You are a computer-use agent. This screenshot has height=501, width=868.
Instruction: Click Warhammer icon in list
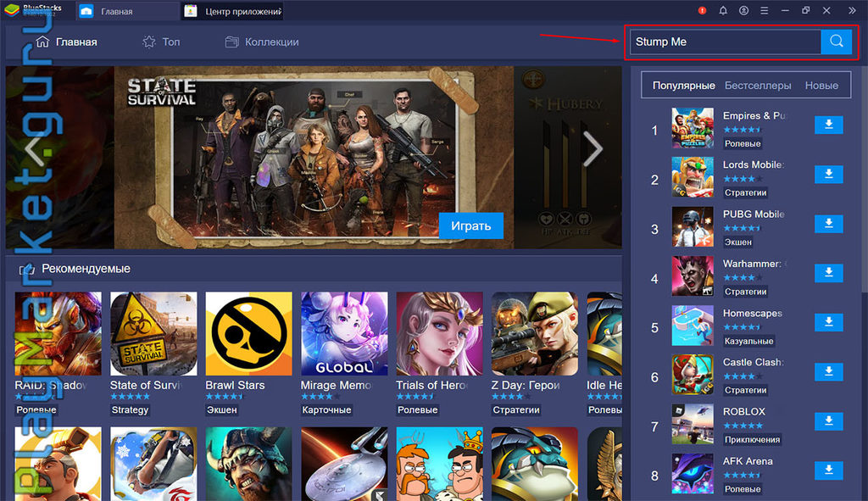click(693, 276)
